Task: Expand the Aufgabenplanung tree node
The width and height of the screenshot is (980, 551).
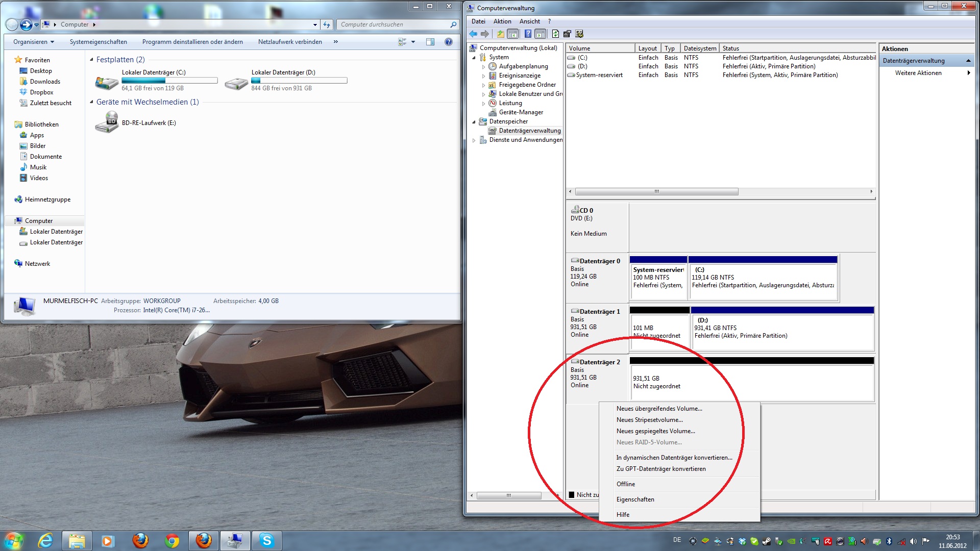Action: pos(483,67)
